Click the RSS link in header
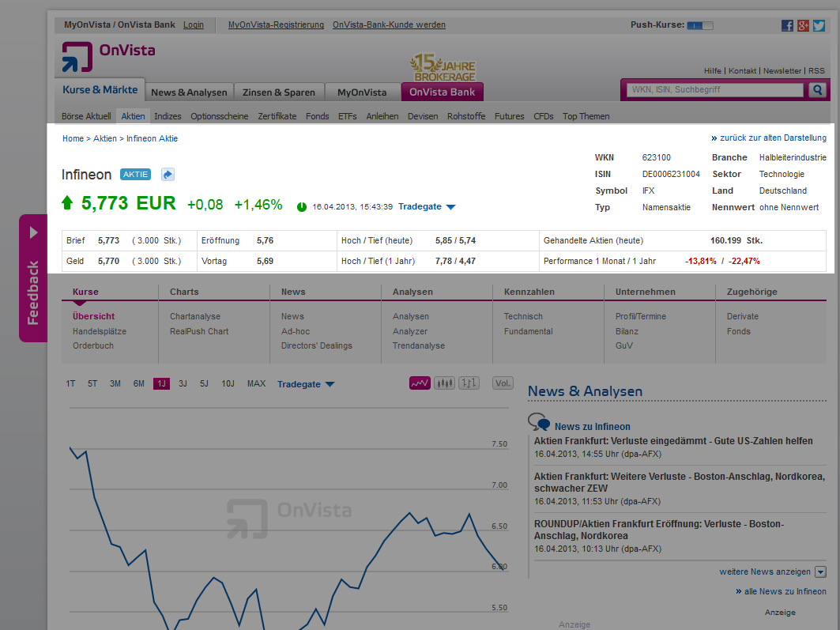This screenshot has height=630, width=840. point(816,70)
